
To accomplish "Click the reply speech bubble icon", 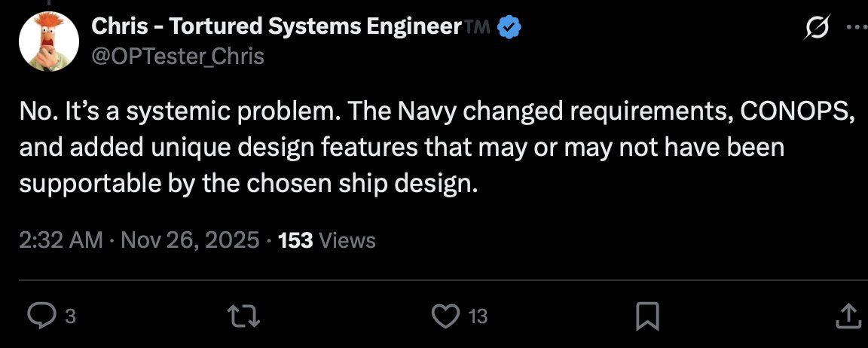I will [x=38, y=316].
